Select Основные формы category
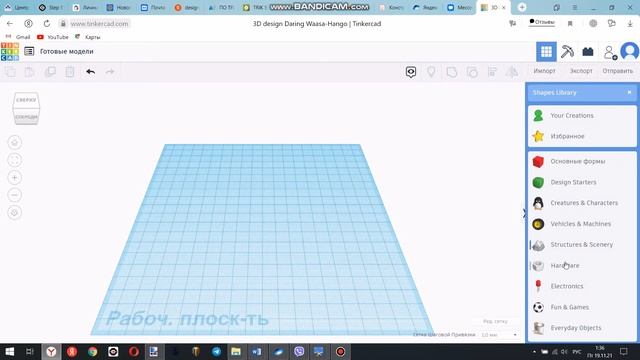640x360 pixels. tap(582, 161)
